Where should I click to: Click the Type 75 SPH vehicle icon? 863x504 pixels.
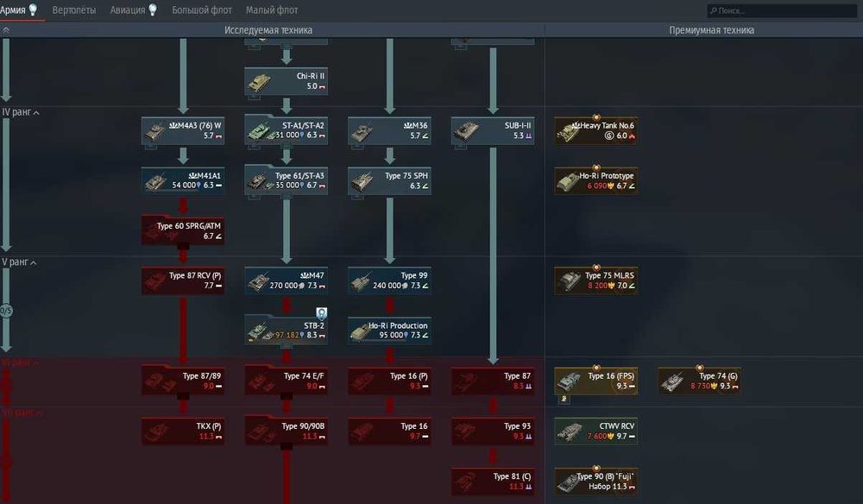[x=362, y=181]
